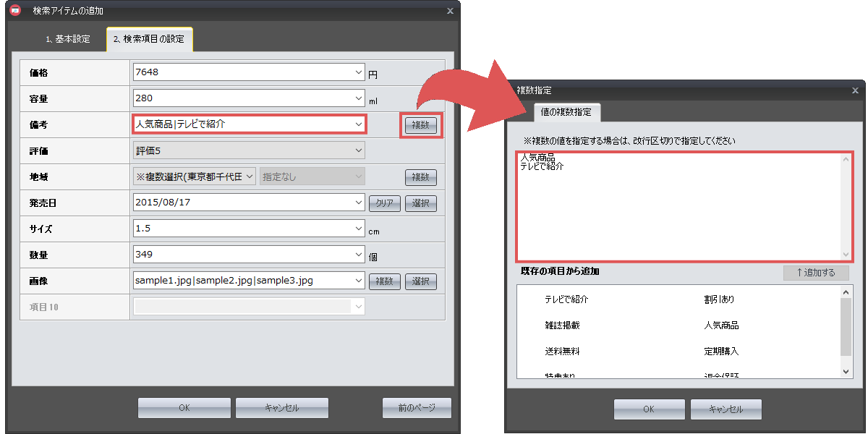Expand the 価格 dropdown

tap(359, 72)
